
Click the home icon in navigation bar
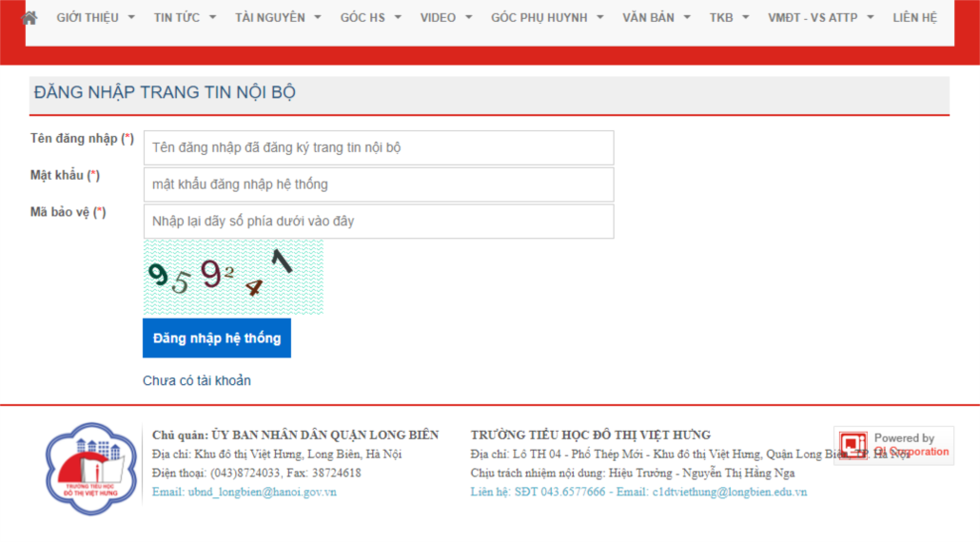(x=29, y=17)
